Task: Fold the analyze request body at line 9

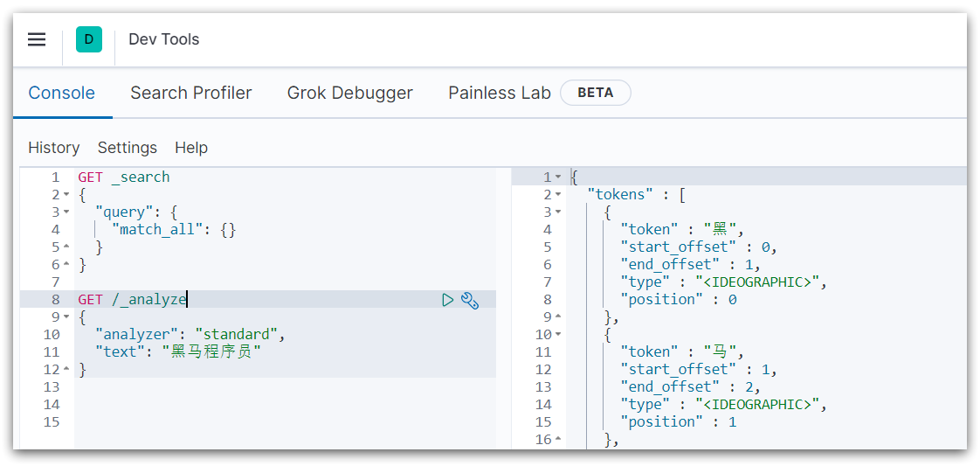Action: (66, 317)
